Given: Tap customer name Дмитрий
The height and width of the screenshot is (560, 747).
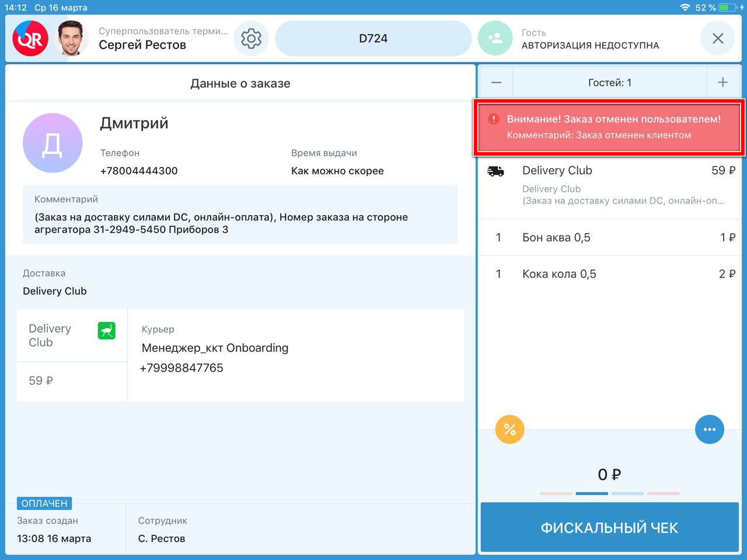Looking at the screenshot, I should pyautogui.click(x=134, y=123).
